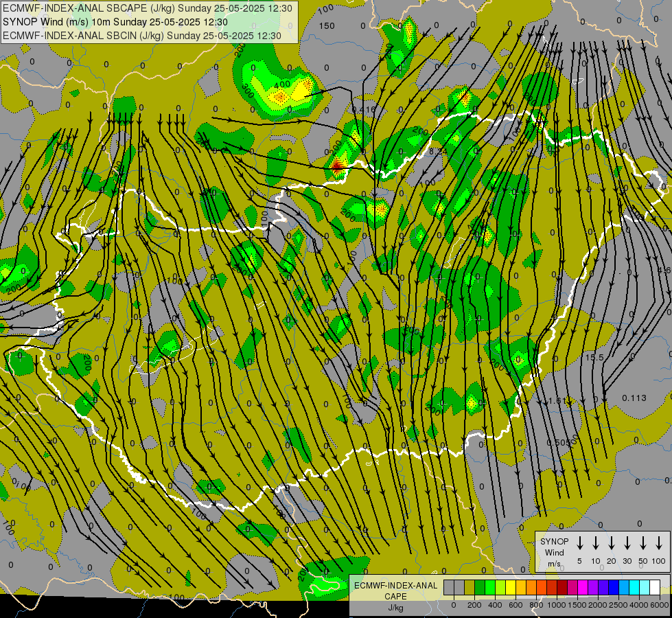Image resolution: width=672 pixels, height=618 pixels.
Task: Click the 150 contour label on the map
Action: point(327,25)
